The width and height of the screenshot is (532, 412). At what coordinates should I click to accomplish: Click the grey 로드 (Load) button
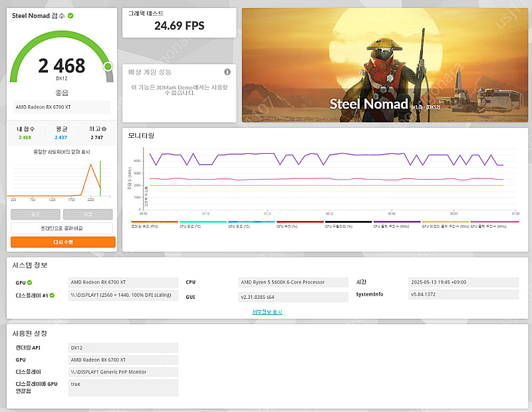[x=35, y=214]
